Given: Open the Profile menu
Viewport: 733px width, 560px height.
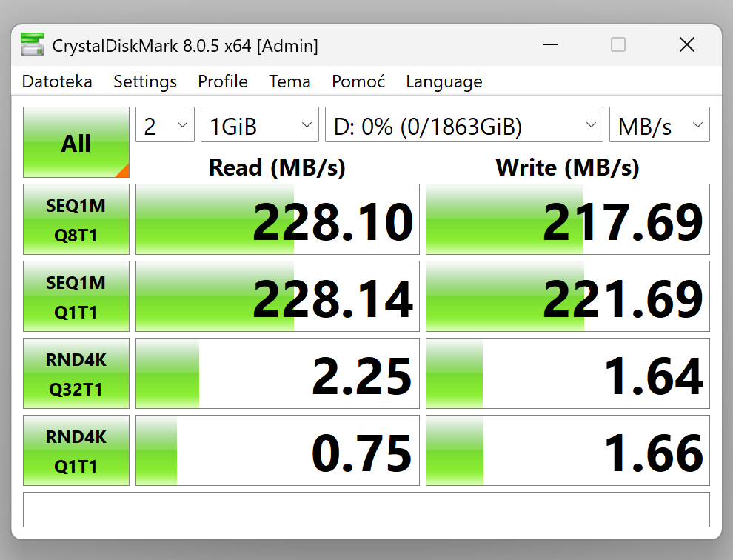Looking at the screenshot, I should point(223,81).
